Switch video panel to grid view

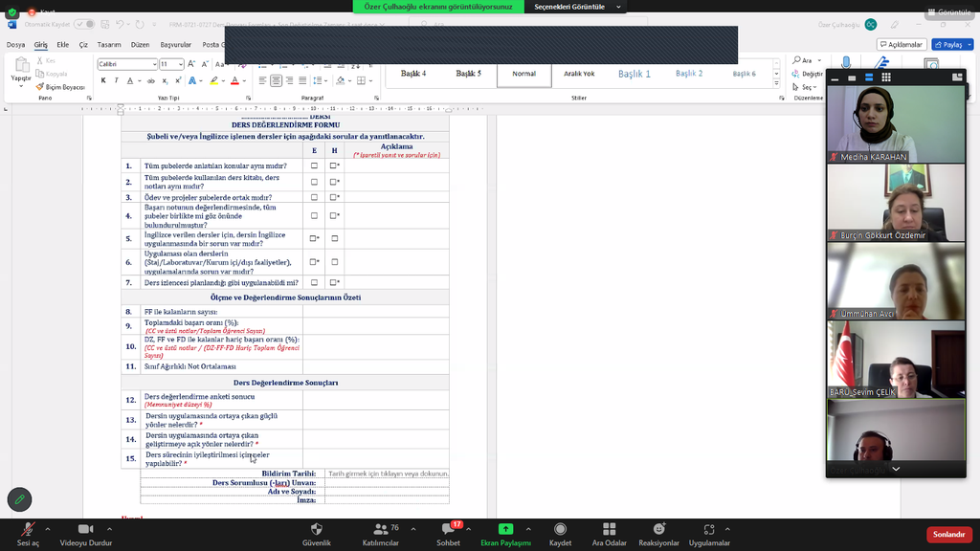coord(886,77)
